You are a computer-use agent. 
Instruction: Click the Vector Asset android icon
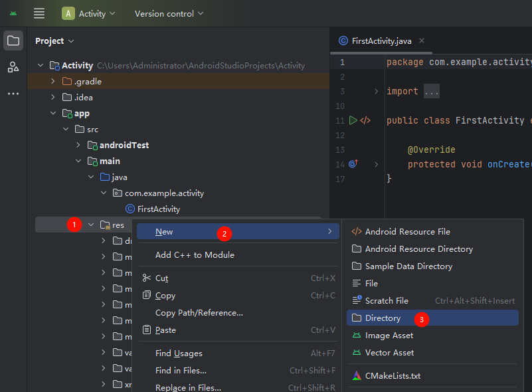[x=357, y=353]
